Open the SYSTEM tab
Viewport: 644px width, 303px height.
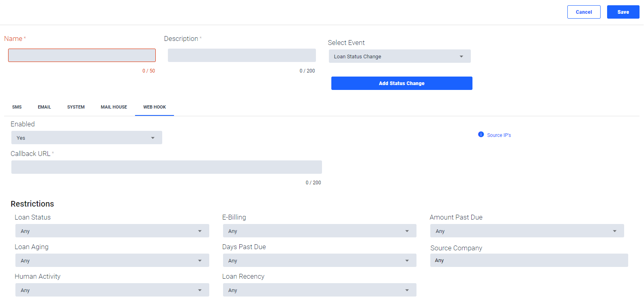[76, 107]
